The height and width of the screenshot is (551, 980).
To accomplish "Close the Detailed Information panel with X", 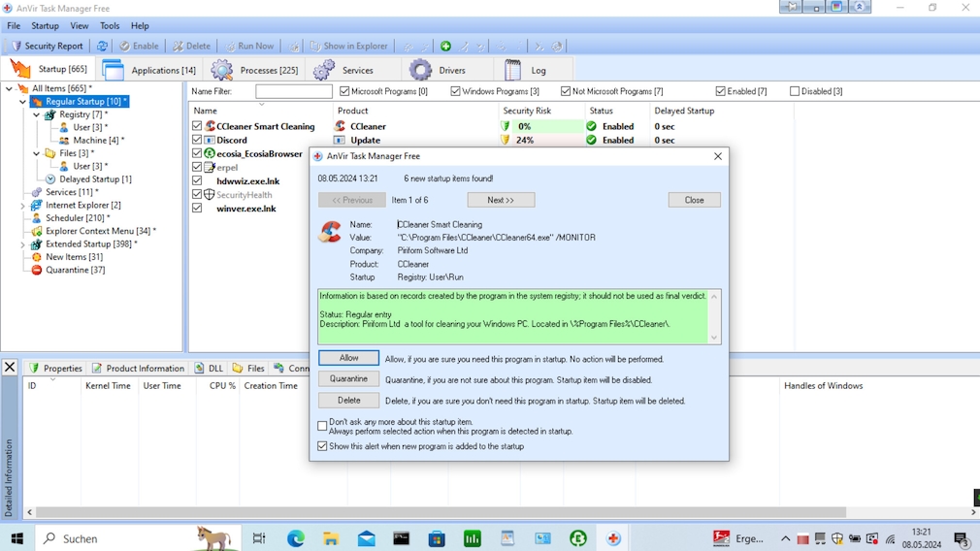I will [10, 368].
